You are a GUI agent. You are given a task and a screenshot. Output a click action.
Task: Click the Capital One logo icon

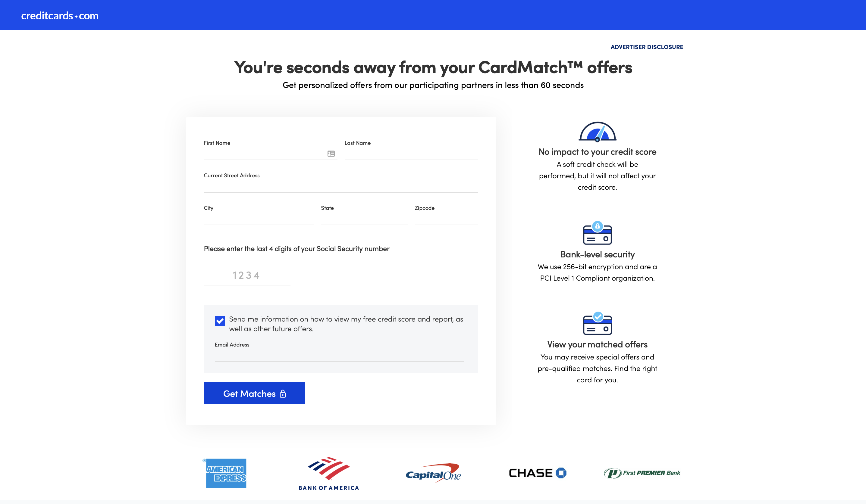tap(434, 473)
